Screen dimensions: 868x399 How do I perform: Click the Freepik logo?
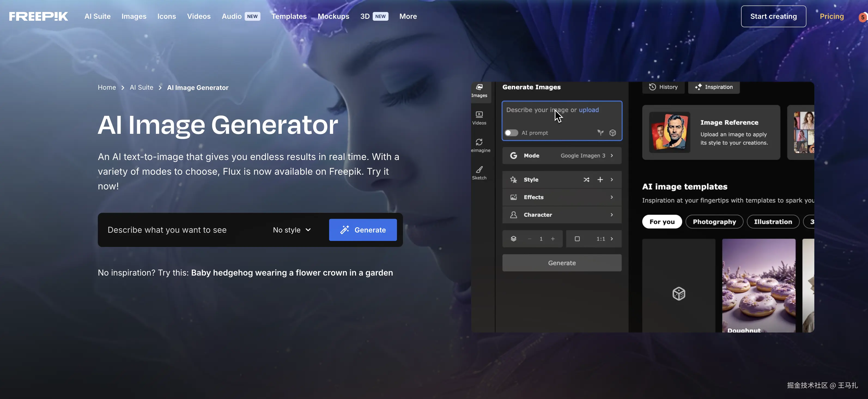[38, 16]
